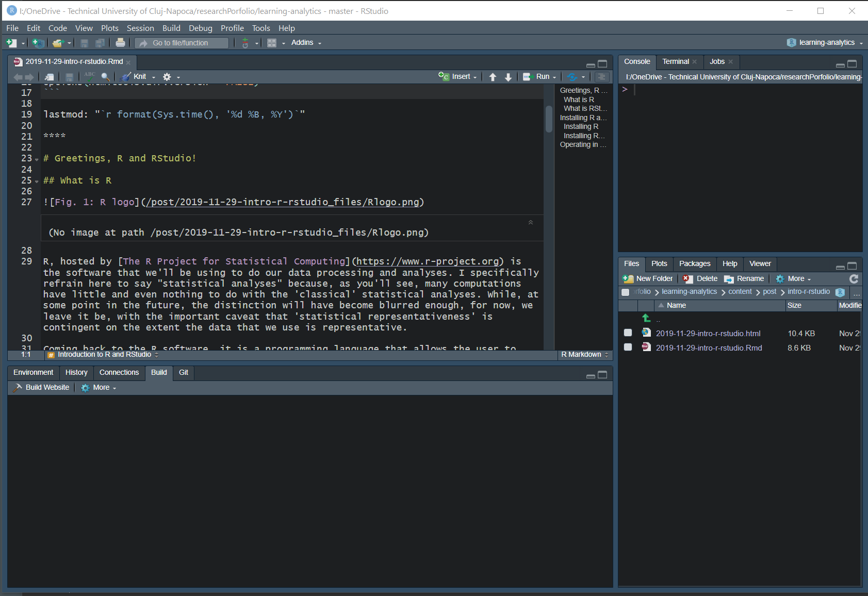Screen dimensions: 868x596
Task: Open the Session menu
Action: tap(140, 28)
